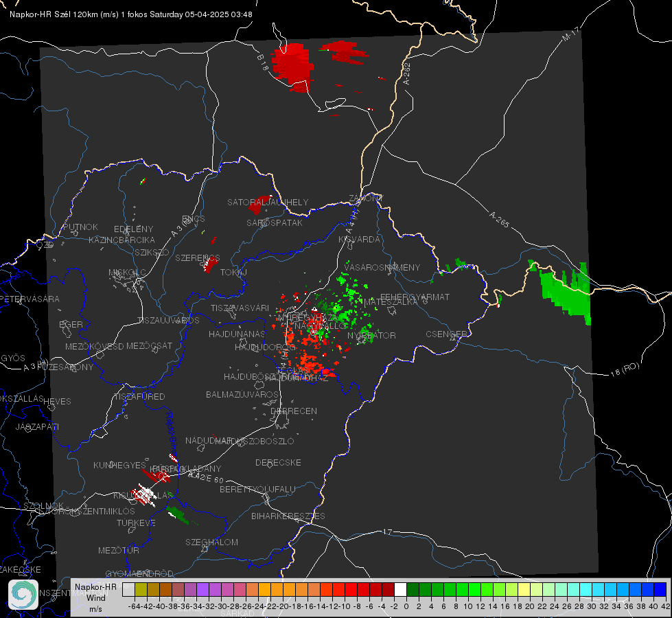Click the 'Napkor-HR Wind m/s' legend label
Screen dimensions: 672x618
click(x=95, y=597)
